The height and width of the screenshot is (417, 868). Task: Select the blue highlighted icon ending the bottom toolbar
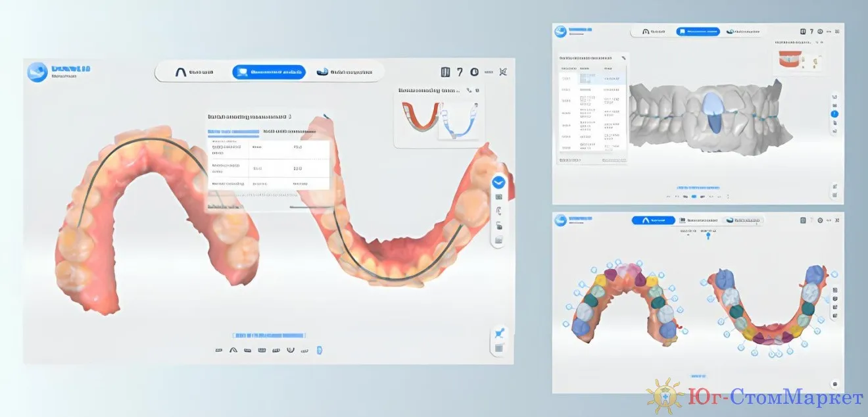[320, 350]
